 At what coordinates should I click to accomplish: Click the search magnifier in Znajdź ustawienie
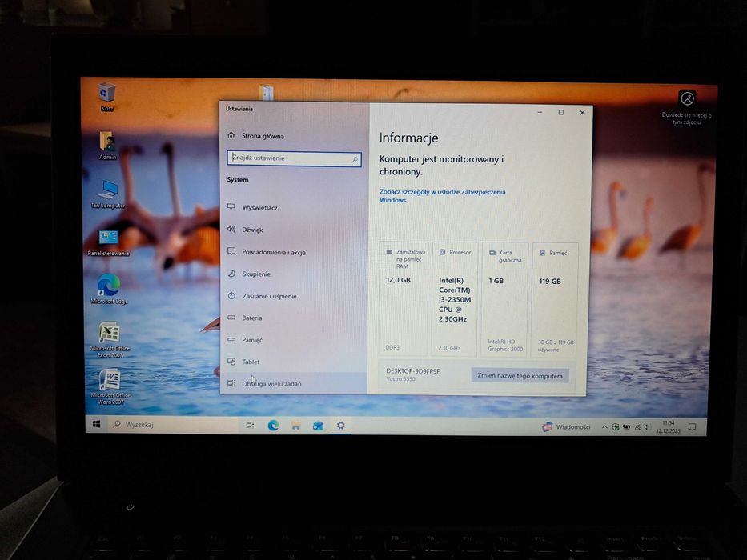[x=355, y=159]
